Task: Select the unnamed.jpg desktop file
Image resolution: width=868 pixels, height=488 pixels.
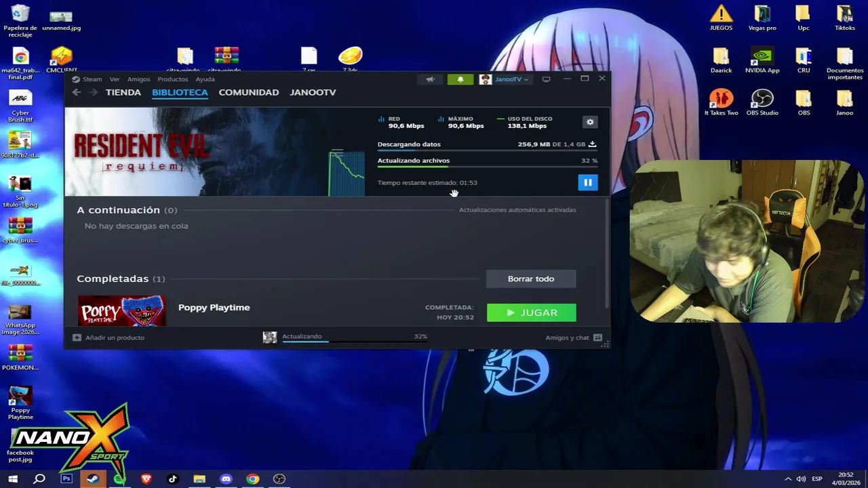Action: 61,20
